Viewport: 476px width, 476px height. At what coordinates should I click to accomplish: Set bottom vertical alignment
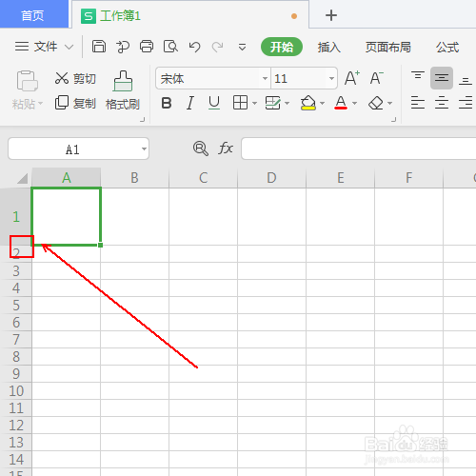[x=466, y=81]
